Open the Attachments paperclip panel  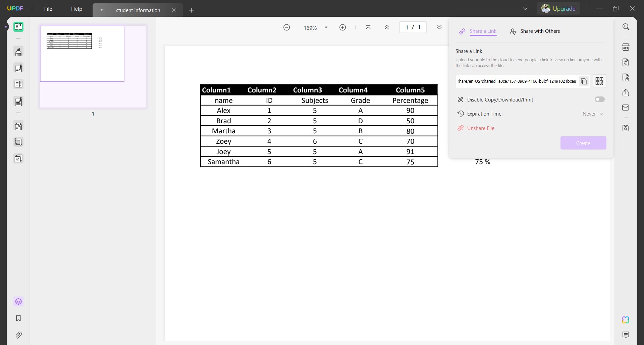18,335
